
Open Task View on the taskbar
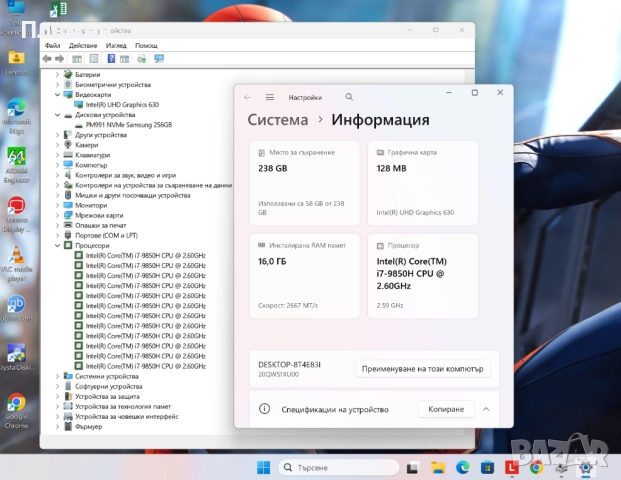(x=412, y=468)
